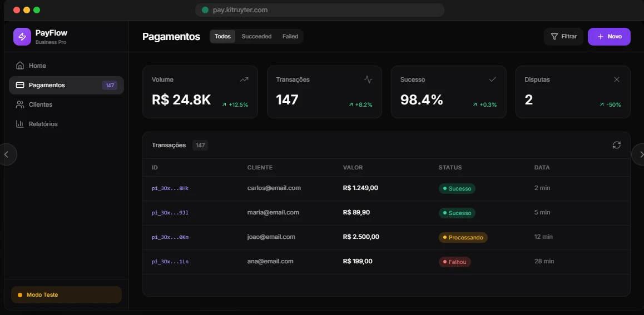Click the Processando status badge
The width and height of the screenshot is (644, 315).
[x=463, y=237]
